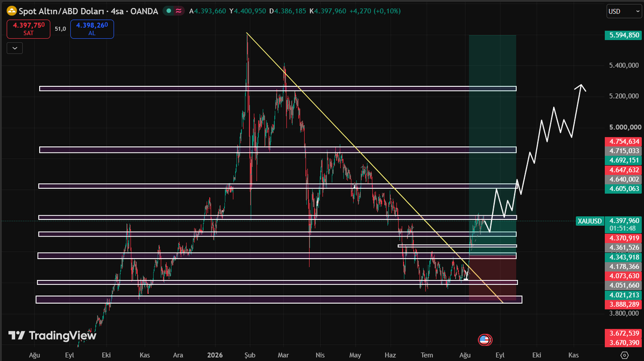Select the 3.672,539 red price label
The height and width of the screenshot is (361, 644).
(623, 333)
